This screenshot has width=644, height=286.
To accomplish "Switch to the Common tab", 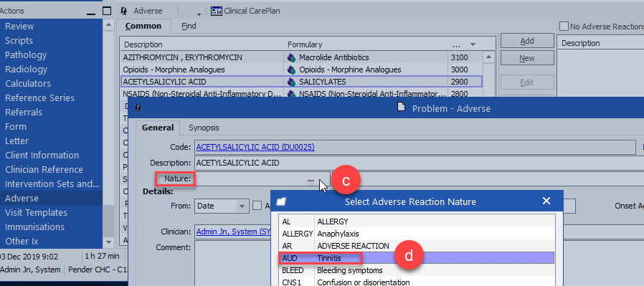I will click(143, 27).
